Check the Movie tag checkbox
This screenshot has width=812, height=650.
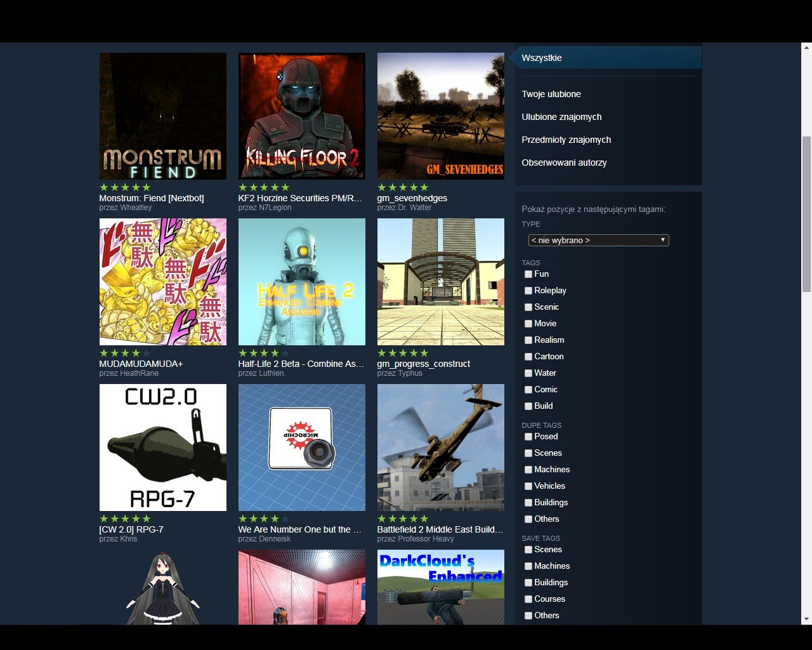coord(528,324)
